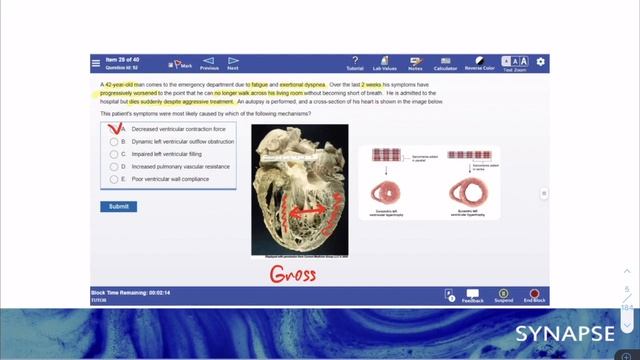Select largest text zoom size
The width and height of the screenshot is (640, 360).
point(524,61)
